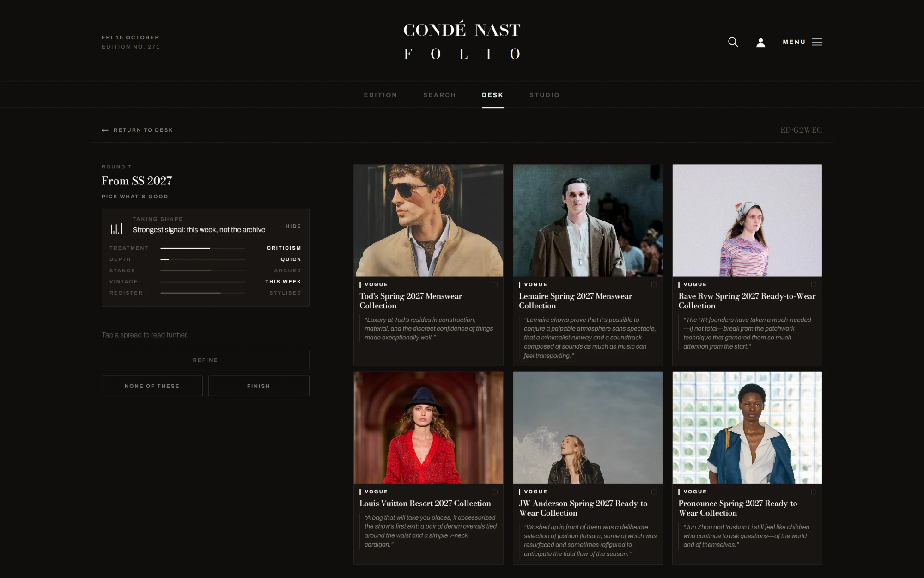Click the CRITICISM treatment value
This screenshot has width=924, height=578.
[284, 248]
